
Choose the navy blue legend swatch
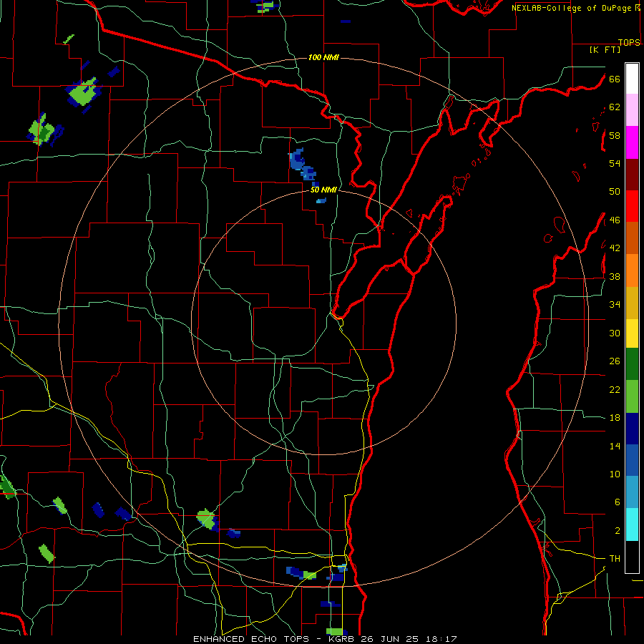click(632, 429)
